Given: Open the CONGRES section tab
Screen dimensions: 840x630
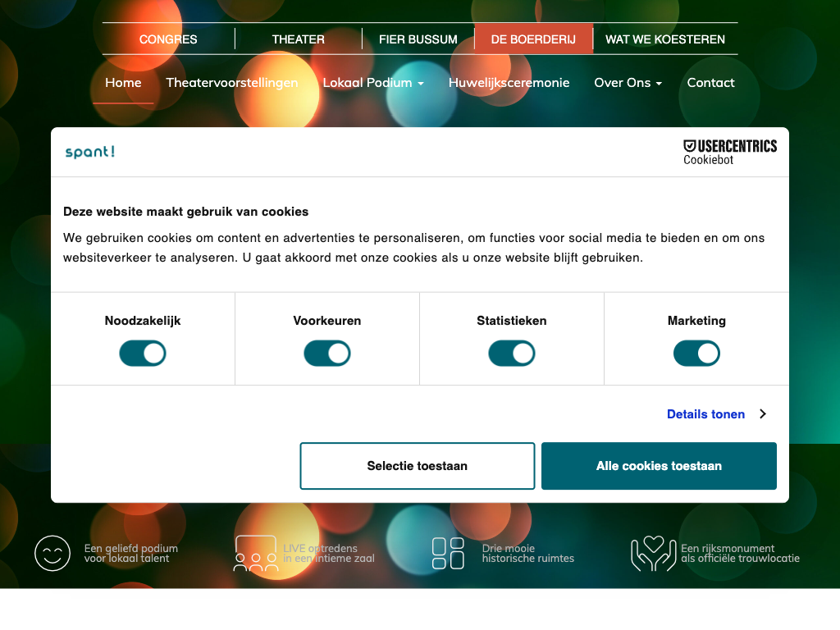Looking at the screenshot, I should click(x=168, y=39).
